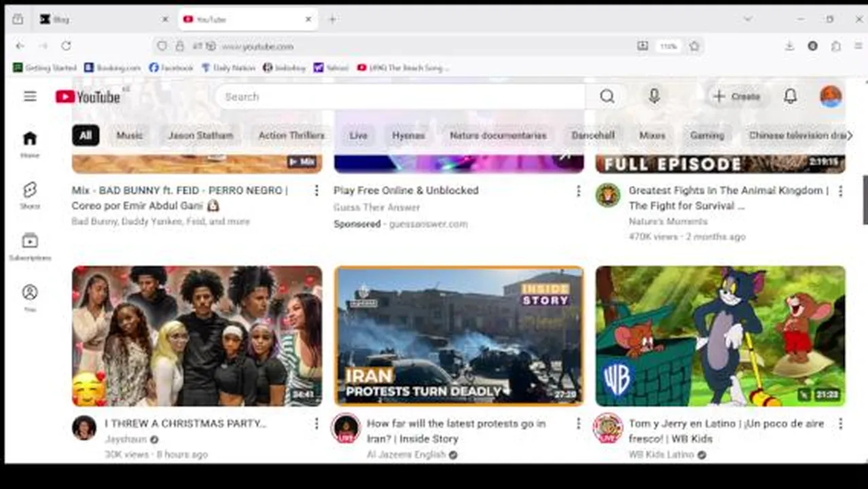Select the Hyenas filter chip
This screenshot has height=489, width=868.
coord(408,135)
